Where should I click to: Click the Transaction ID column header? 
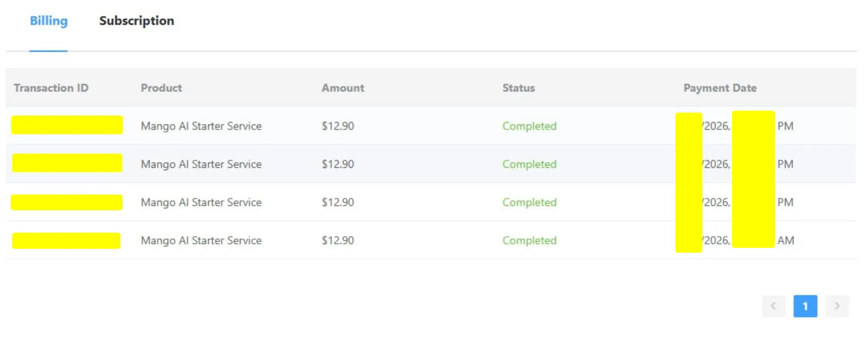pyautogui.click(x=51, y=88)
